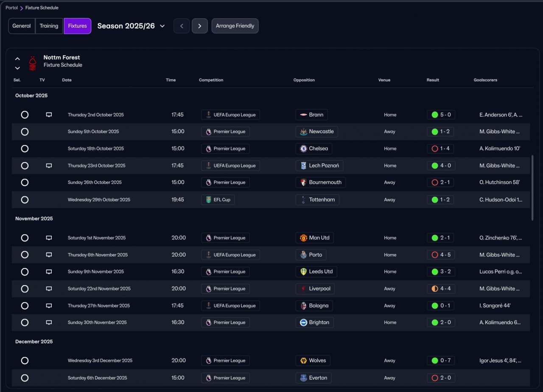Select the Brann fixture radio button
This screenshot has height=392, width=543.
[x=25, y=115]
